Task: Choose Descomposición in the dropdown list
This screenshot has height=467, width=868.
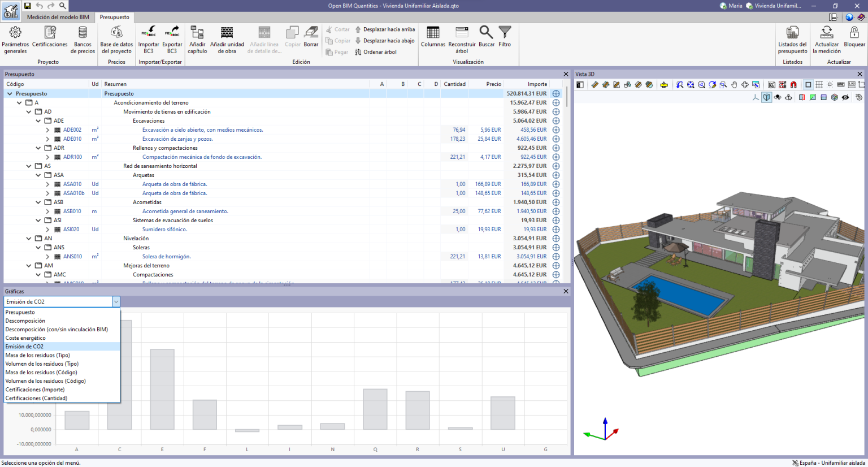Action: tap(62, 321)
